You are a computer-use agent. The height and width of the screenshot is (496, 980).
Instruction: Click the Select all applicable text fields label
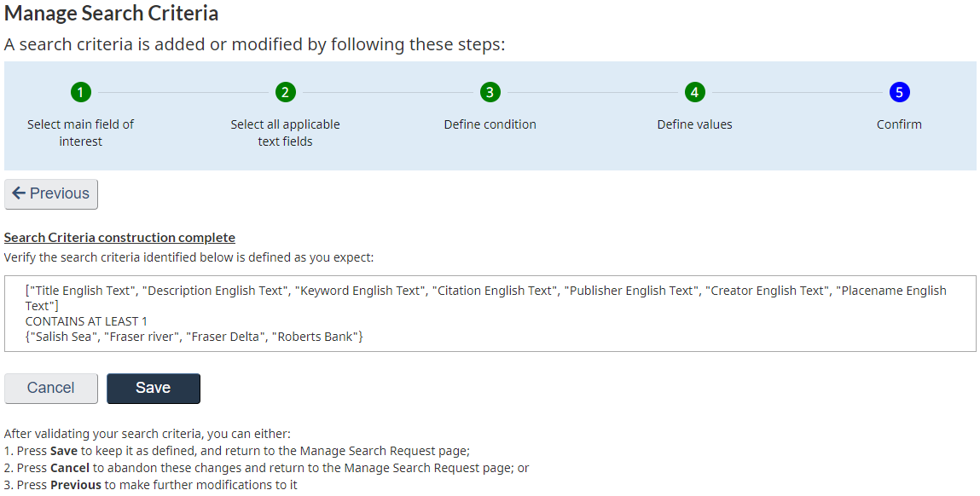[x=285, y=131]
